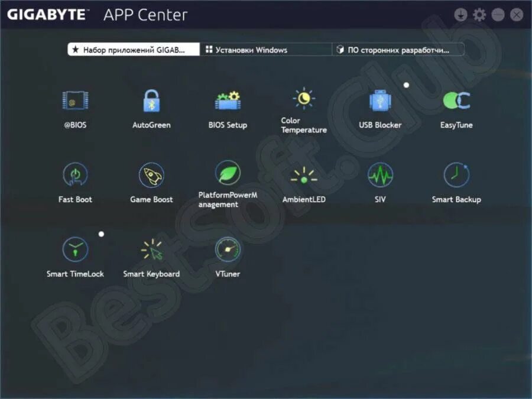Open the @BIOS utility icon
Image resolution: width=532 pixels, height=399 pixels.
point(75,100)
